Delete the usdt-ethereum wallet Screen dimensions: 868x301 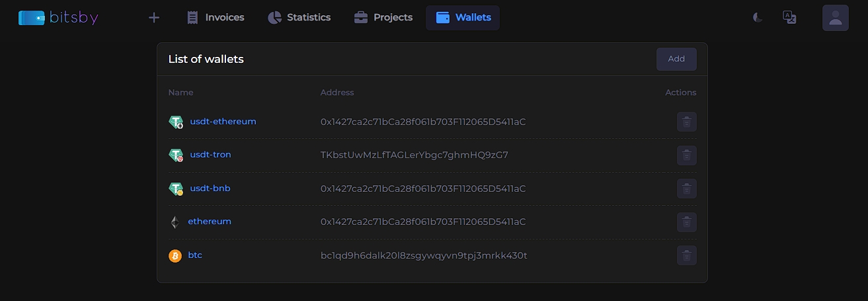pyautogui.click(x=686, y=122)
